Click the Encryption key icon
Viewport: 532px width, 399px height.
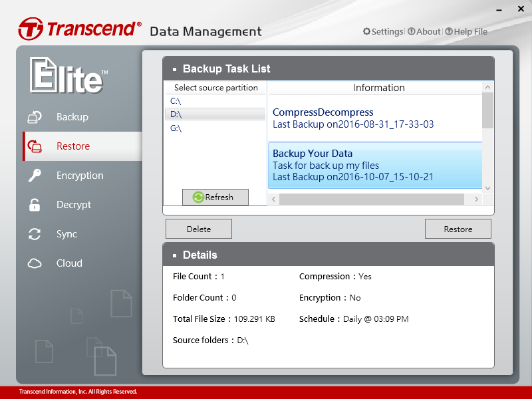pyautogui.click(x=35, y=176)
